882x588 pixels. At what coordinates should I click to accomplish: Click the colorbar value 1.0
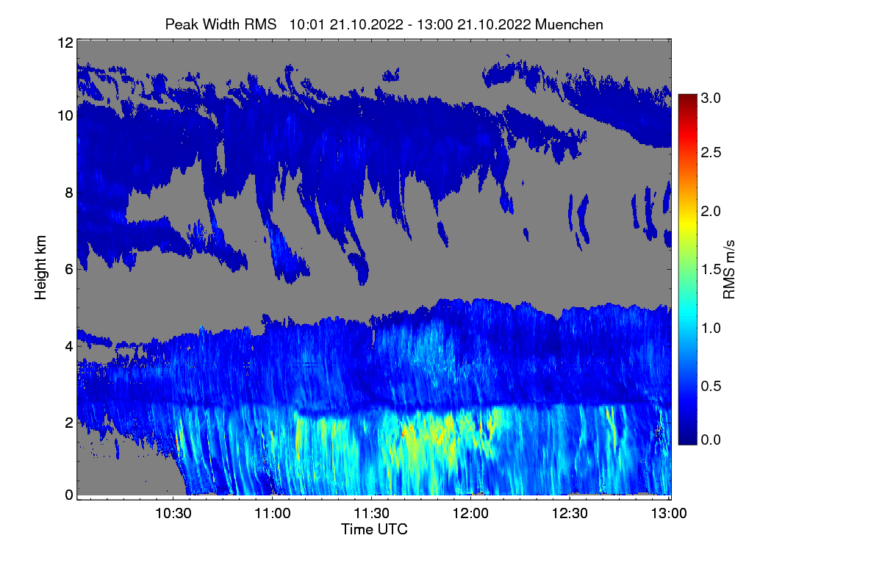click(711, 327)
